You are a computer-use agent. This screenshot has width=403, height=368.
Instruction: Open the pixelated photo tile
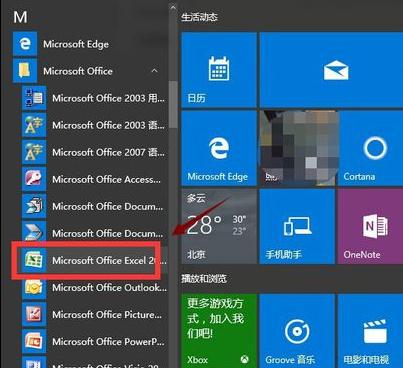[x=299, y=148]
